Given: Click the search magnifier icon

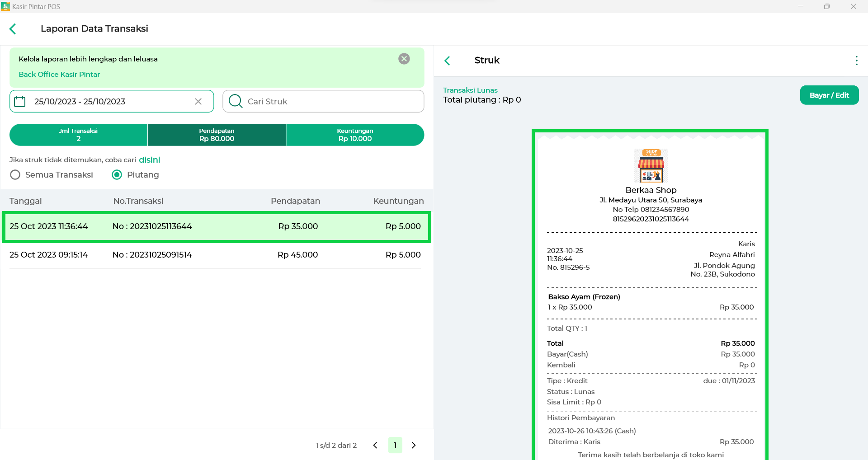Looking at the screenshot, I should click(x=236, y=101).
